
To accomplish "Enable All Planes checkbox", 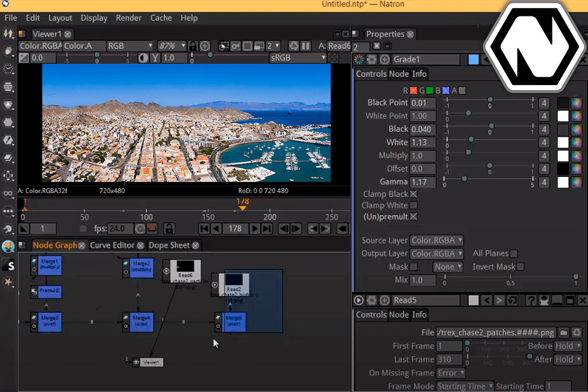I will [x=514, y=254].
